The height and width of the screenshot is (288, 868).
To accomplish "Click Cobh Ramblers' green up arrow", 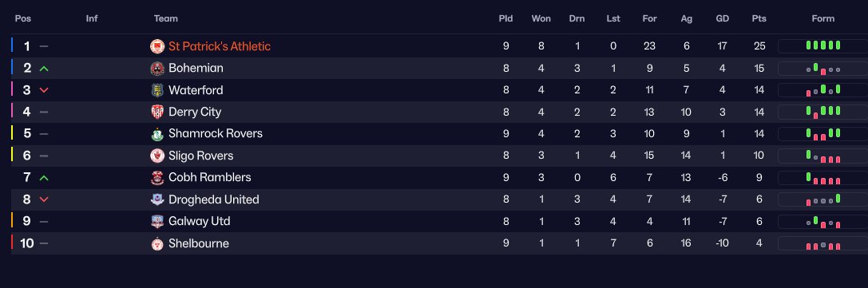I will click(x=44, y=178).
